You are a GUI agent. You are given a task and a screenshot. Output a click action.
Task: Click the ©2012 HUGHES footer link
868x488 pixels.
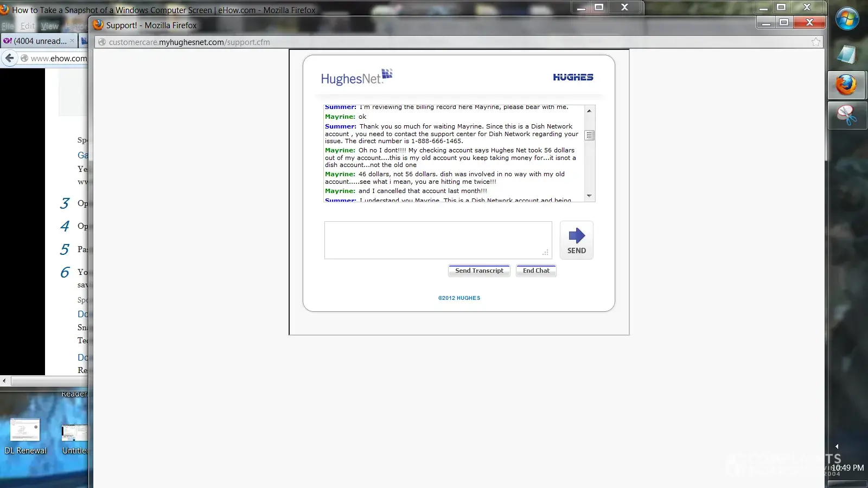click(459, 298)
